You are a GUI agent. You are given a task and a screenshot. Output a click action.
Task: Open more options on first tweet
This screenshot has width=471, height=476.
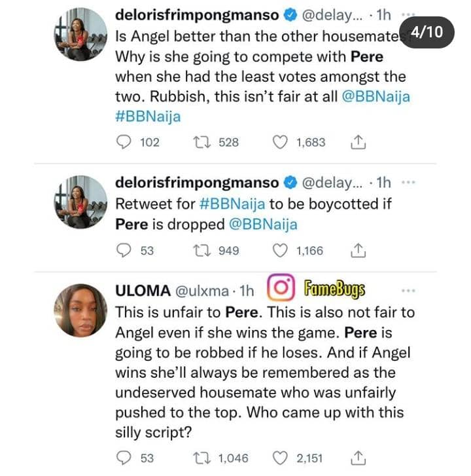tap(408, 13)
